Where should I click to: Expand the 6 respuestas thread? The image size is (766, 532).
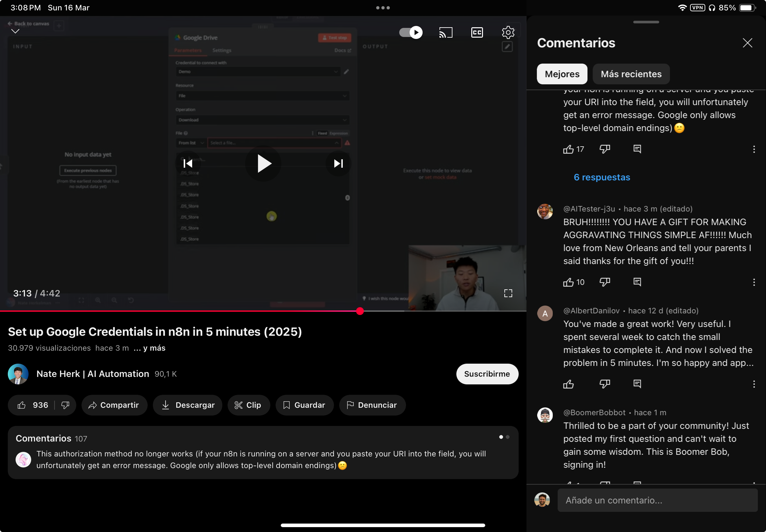(x=602, y=177)
